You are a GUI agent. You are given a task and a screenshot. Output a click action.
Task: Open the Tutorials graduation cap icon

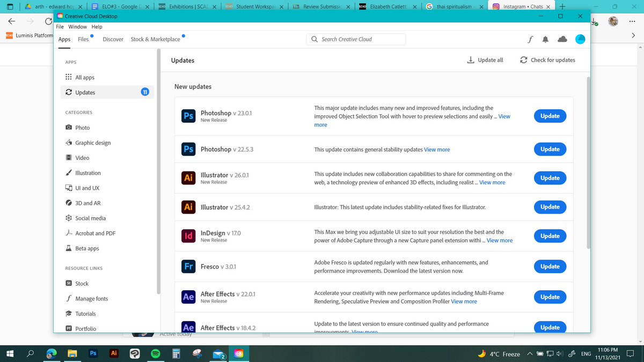69,313
